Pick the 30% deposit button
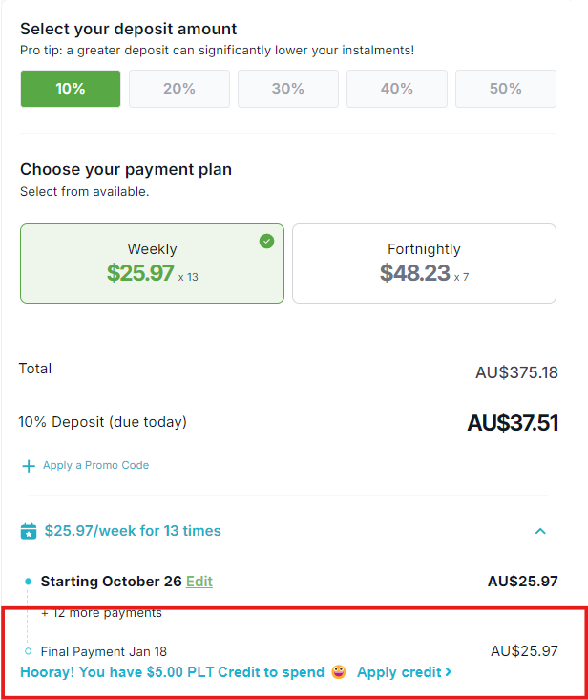This screenshot has width=588, height=700. tap(288, 89)
